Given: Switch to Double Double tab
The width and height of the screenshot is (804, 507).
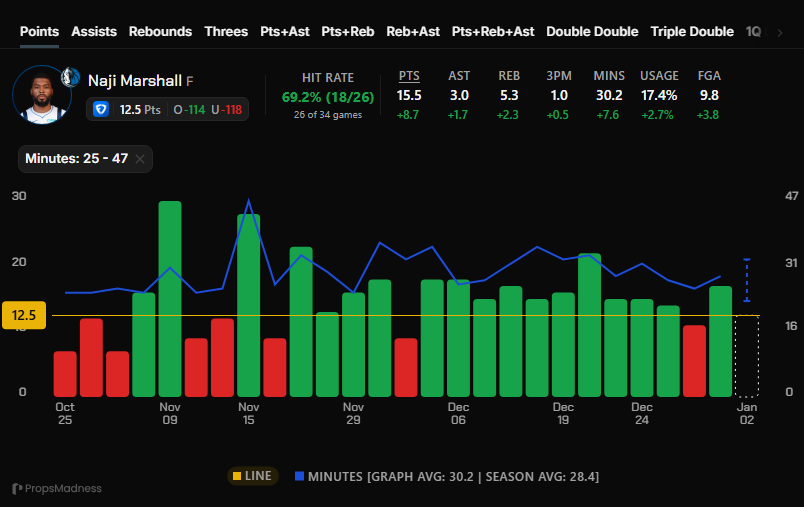Looking at the screenshot, I should click(x=592, y=32).
